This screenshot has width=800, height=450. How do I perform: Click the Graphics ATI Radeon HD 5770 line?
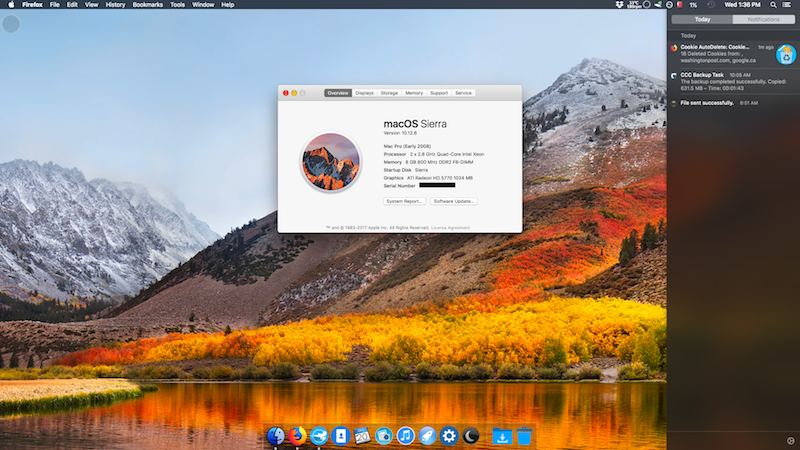[428, 178]
